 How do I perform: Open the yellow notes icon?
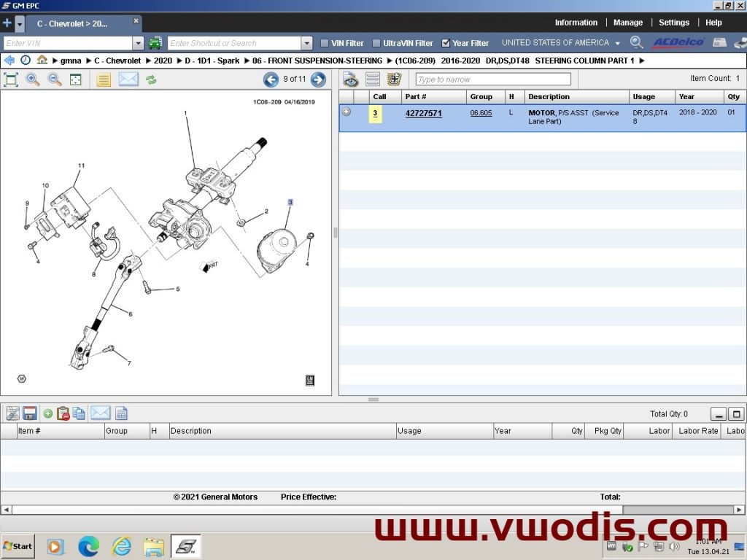click(x=104, y=79)
